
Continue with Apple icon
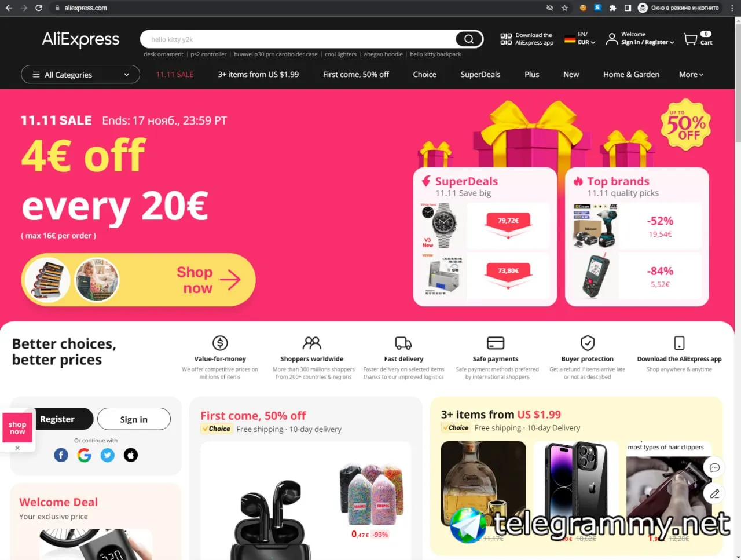[x=131, y=455]
